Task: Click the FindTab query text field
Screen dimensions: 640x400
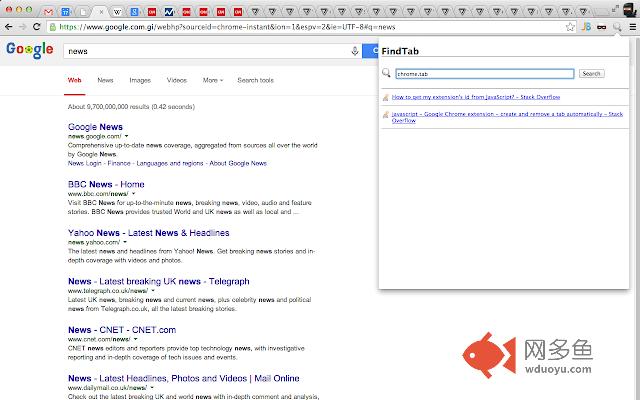Action: 484,73
